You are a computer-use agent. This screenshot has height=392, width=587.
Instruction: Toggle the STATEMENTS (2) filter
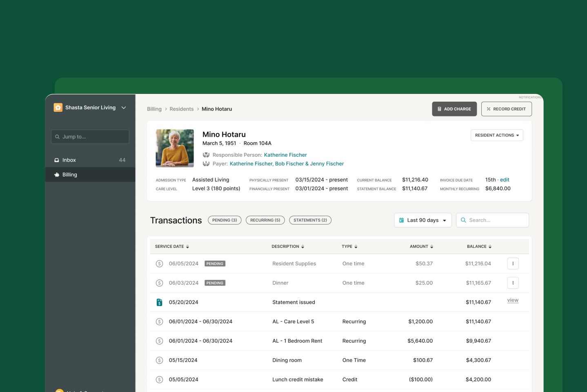tap(310, 220)
